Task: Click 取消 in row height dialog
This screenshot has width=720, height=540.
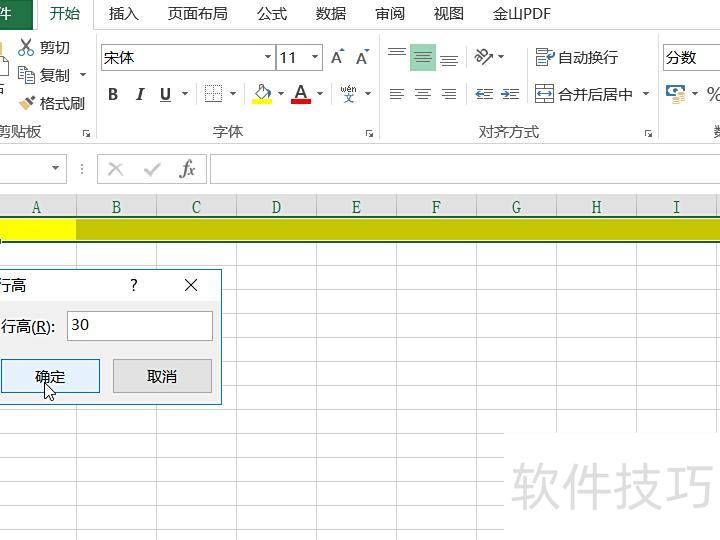Action: (x=162, y=376)
